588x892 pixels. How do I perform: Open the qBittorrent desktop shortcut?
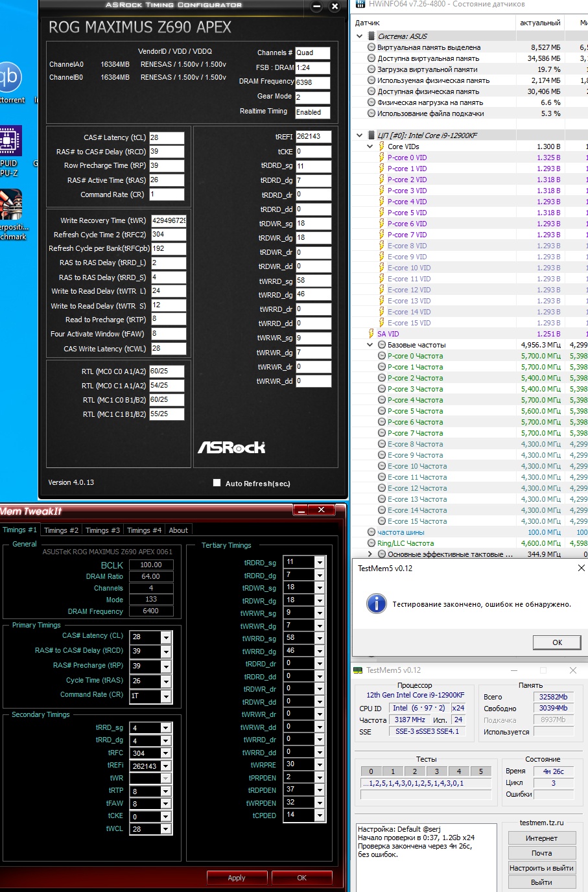click(x=10, y=78)
